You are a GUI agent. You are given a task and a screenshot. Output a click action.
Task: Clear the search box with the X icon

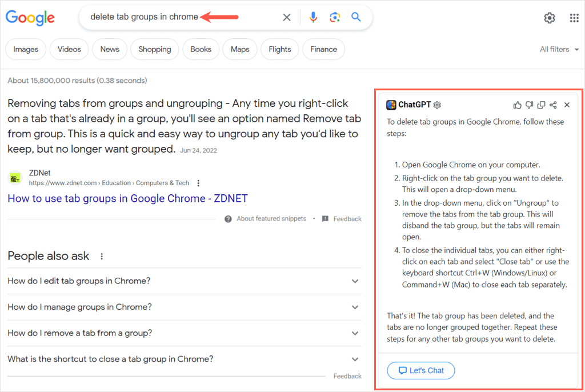tap(287, 17)
